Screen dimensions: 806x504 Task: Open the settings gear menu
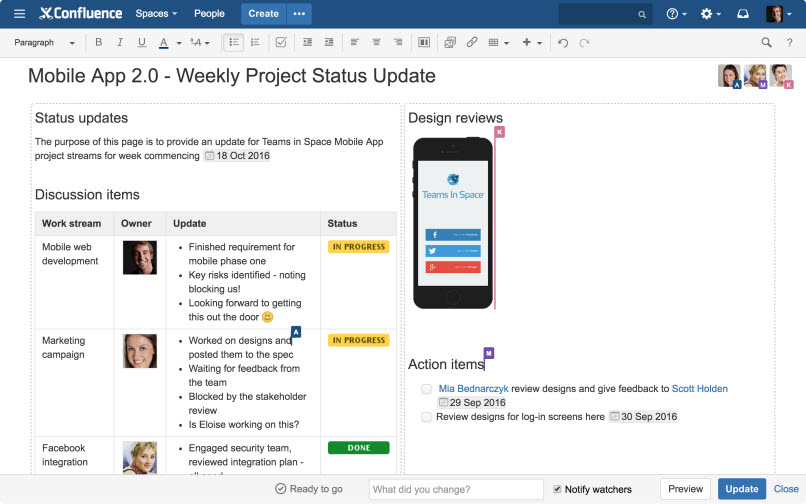(711, 14)
